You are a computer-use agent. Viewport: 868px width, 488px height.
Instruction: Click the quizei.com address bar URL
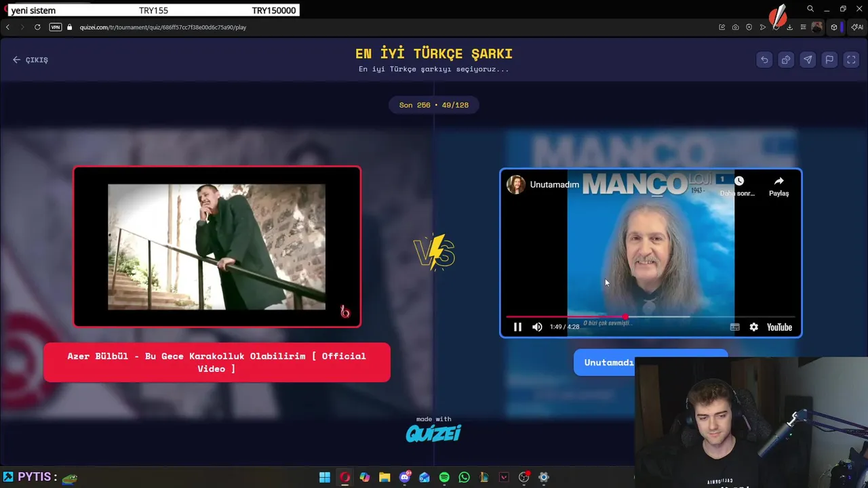pos(163,27)
